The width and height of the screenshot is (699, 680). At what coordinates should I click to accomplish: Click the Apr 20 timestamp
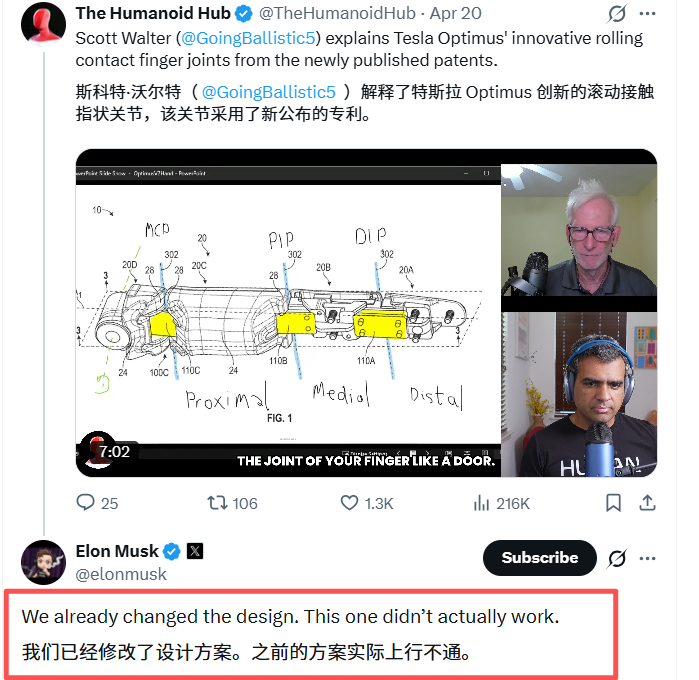tap(455, 13)
